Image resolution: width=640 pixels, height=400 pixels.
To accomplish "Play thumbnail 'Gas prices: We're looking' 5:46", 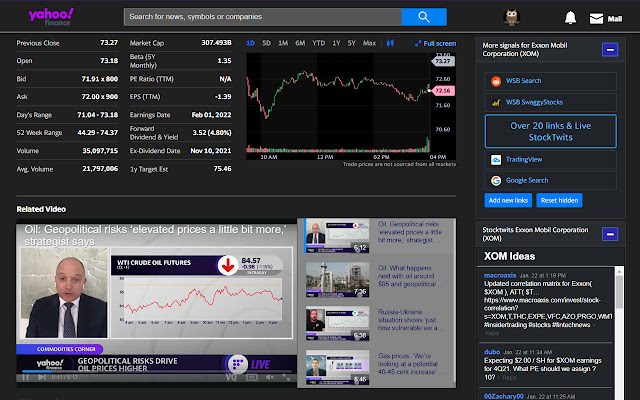I will [337, 367].
